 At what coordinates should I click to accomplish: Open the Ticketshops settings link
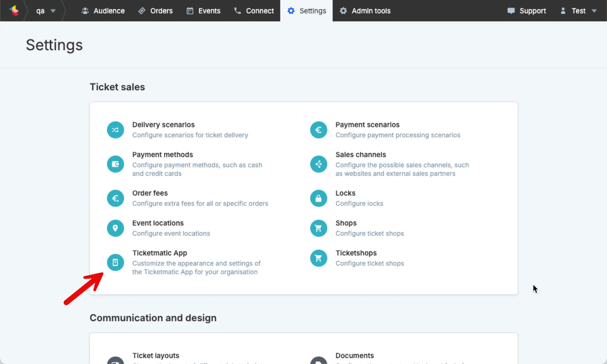click(356, 253)
